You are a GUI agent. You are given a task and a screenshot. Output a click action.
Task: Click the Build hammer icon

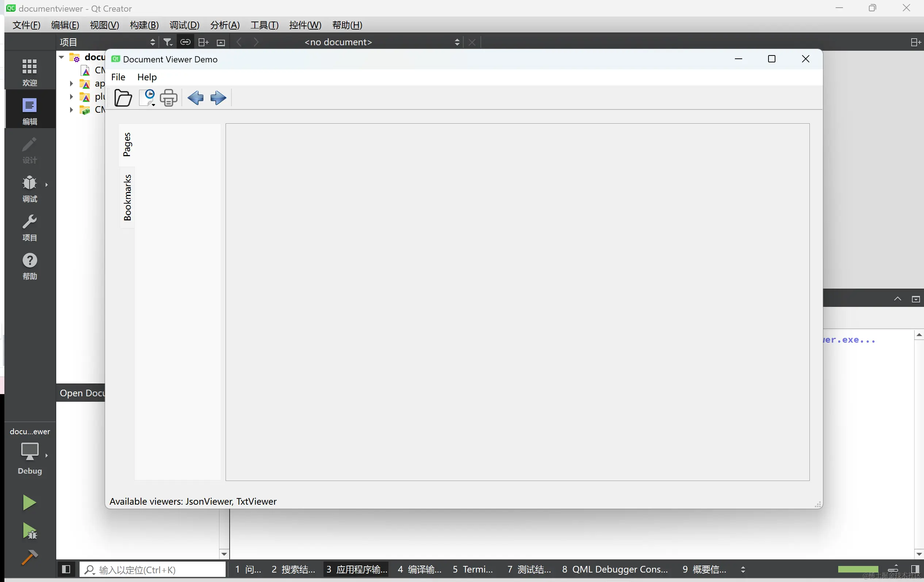[x=30, y=558]
